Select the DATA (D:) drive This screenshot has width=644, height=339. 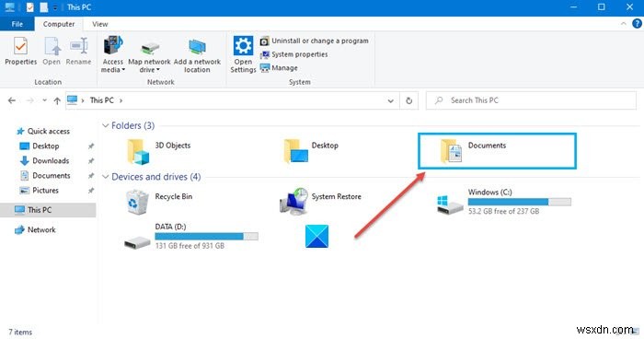[x=191, y=237]
